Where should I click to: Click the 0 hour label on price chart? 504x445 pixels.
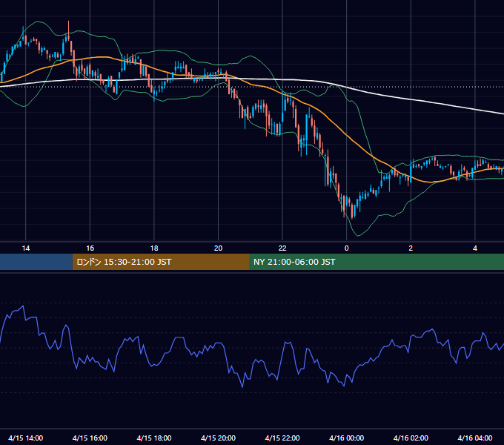point(347,248)
